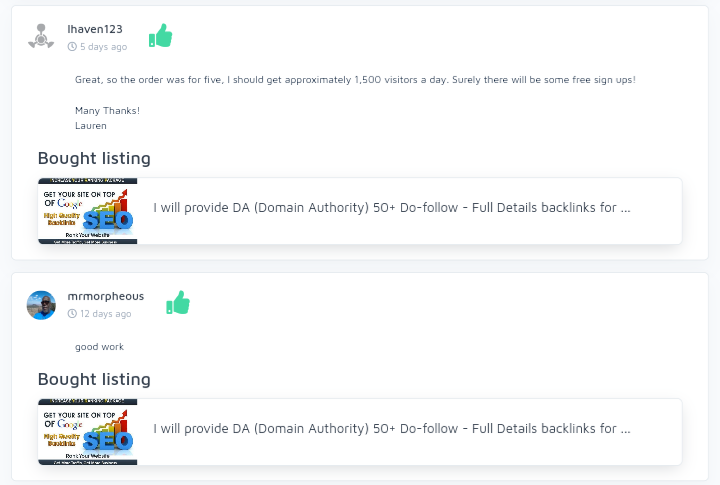Open SEO thumbnail in mrmorpheous's bought listing

click(x=87, y=432)
